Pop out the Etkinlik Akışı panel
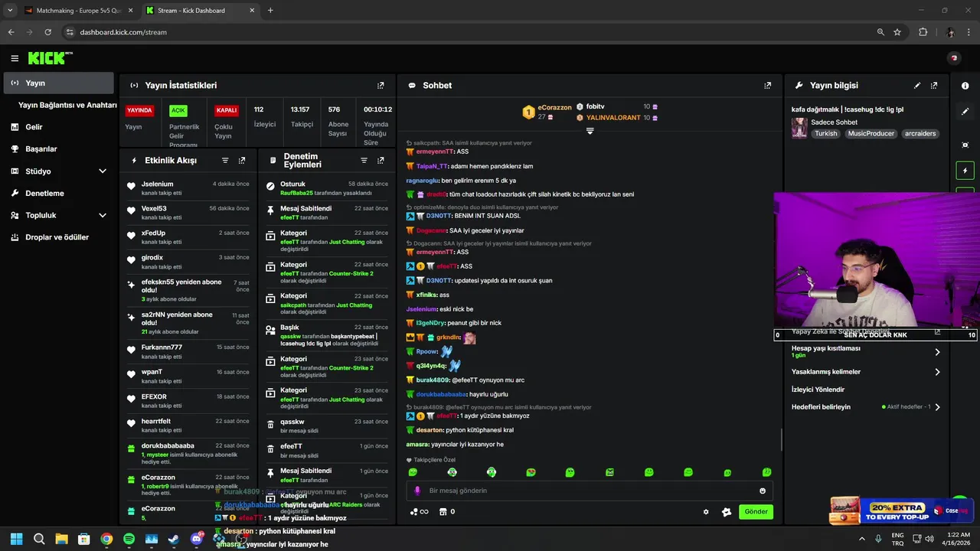980x551 pixels. [x=242, y=161]
